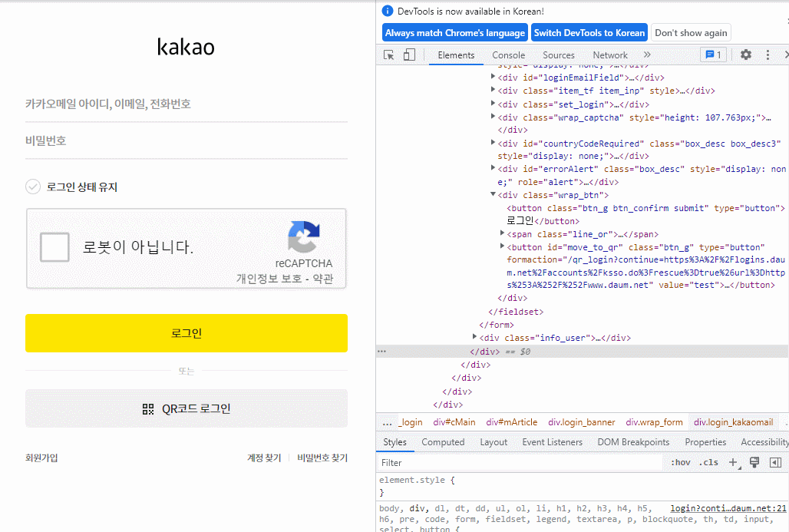Open the Accessibility pane tab
Screen dimensions: 789x532
(x=764, y=442)
